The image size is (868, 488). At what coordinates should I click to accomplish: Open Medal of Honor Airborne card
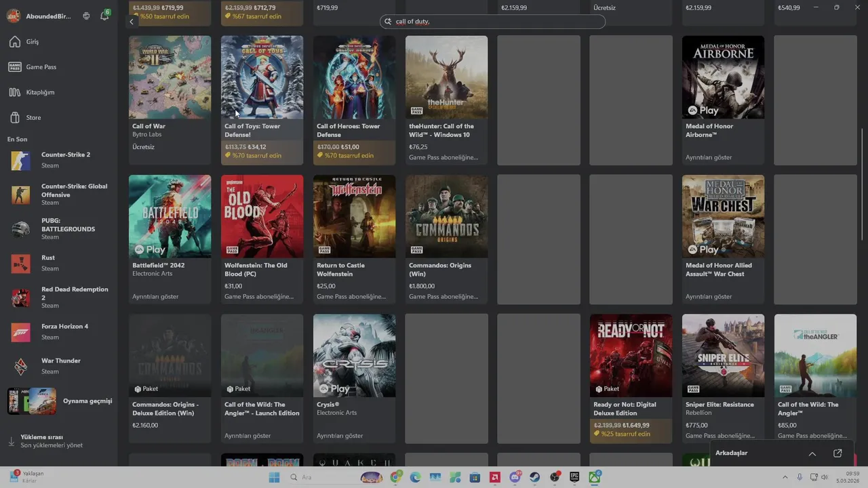(723, 100)
